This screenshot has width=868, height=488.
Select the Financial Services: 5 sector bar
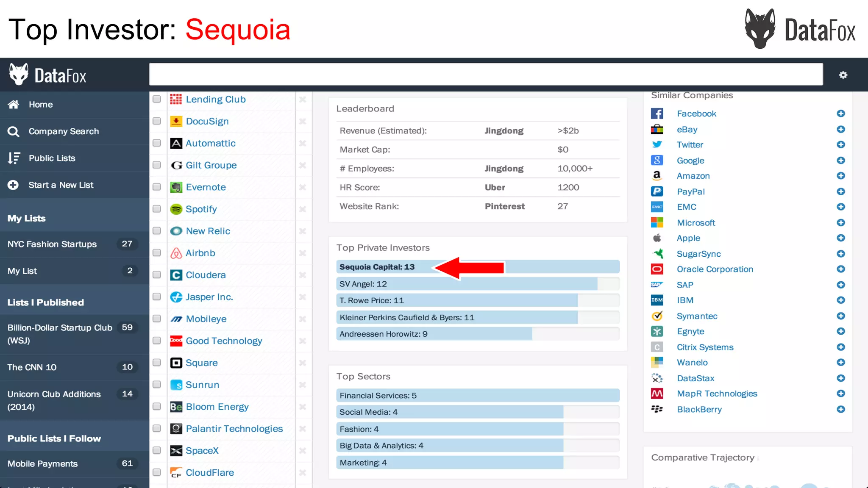tap(478, 395)
